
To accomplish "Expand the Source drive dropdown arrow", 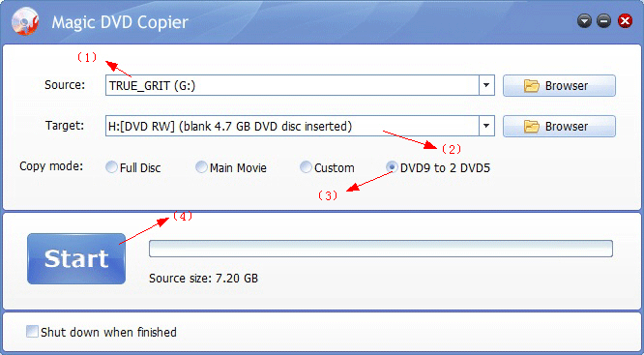I will (486, 85).
